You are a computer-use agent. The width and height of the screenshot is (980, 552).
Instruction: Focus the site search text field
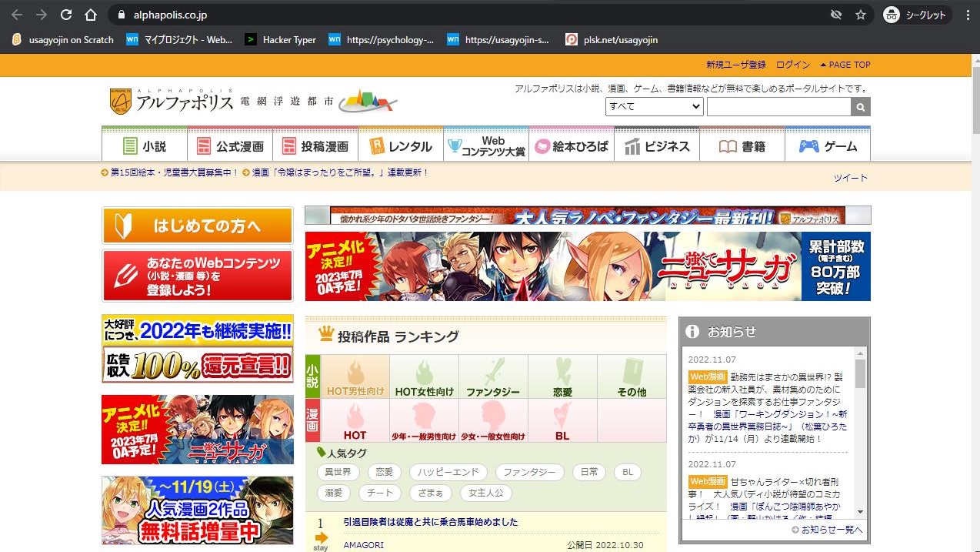coord(778,107)
